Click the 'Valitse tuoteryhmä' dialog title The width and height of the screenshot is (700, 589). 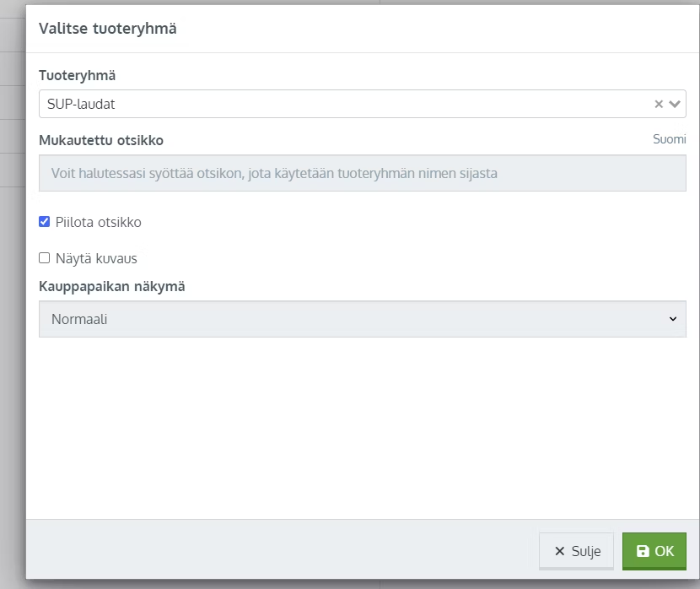(108, 29)
